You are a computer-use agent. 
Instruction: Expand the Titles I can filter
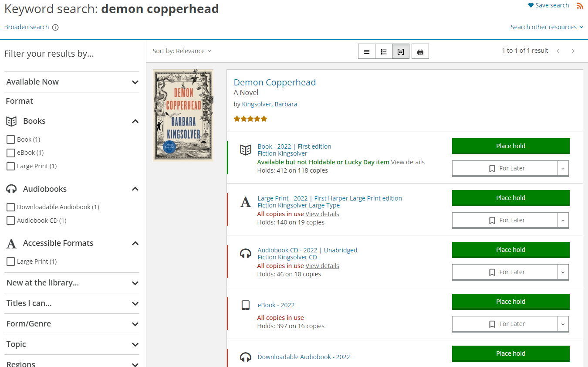(x=72, y=303)
